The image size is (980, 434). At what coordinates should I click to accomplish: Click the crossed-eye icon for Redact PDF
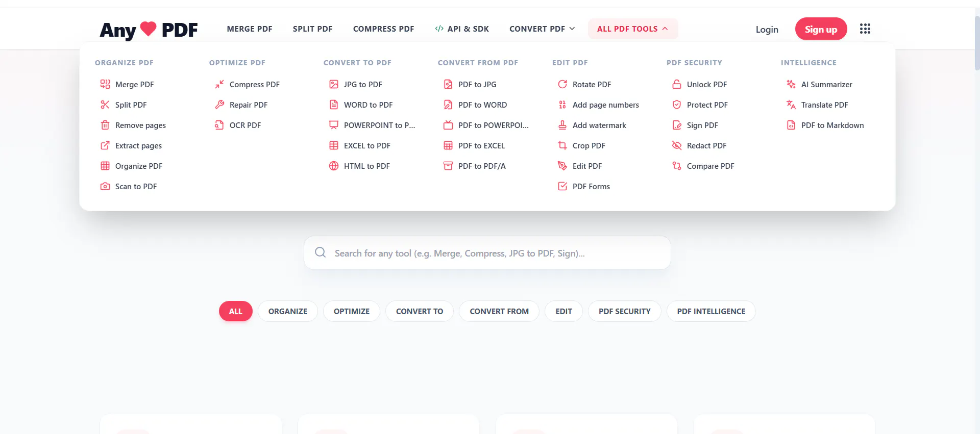pyautogui.click(x=677, y=145)
